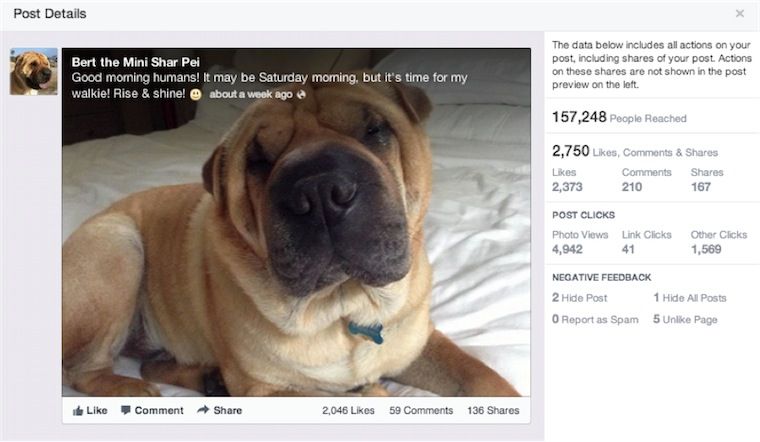
Task: Click the globe privacy icon
Action: pyautogui.click(x=301, y=95)
